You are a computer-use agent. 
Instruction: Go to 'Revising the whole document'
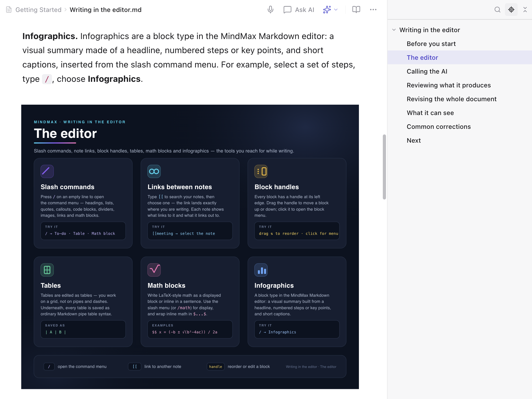[x=451, y=99]
